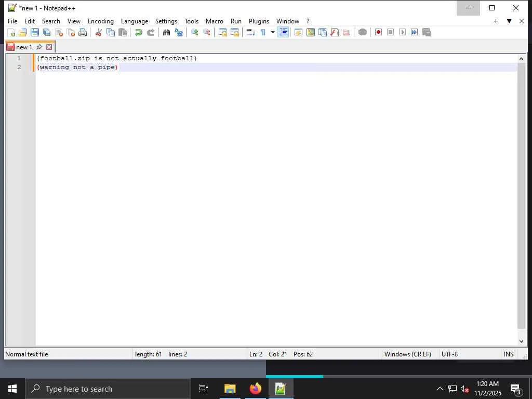Open the ? help menu

pyautogui.click(x=308, y=21)
